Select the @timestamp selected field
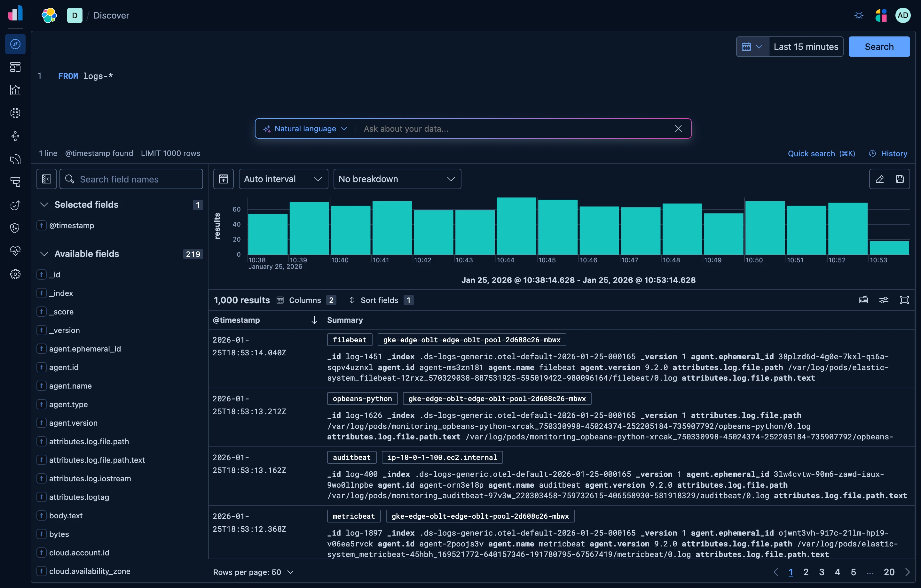 click(72, 226)
